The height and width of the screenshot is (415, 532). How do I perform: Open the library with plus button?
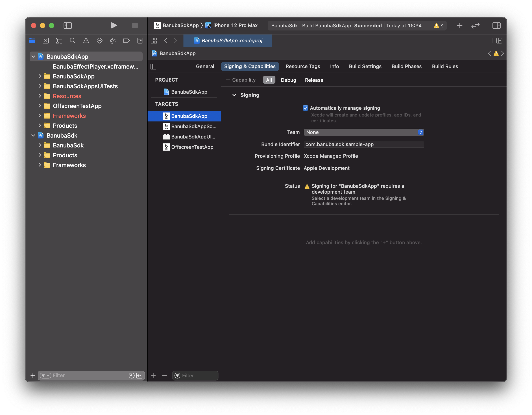[459, 25]
